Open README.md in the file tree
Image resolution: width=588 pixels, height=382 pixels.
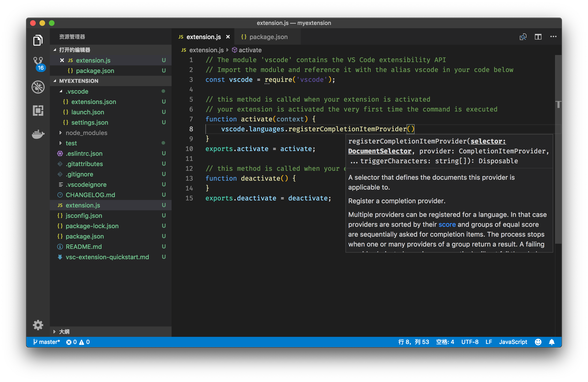pyautogui.click(x=83, y=247)
